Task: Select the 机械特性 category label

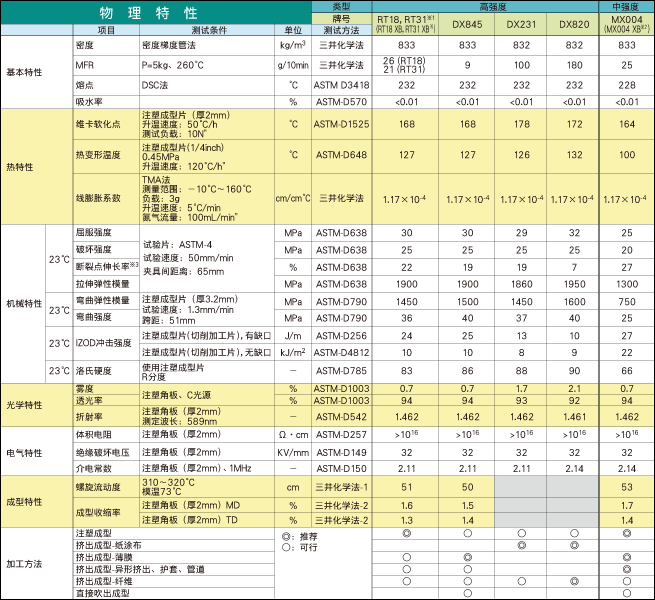Action: pos(24,303)
